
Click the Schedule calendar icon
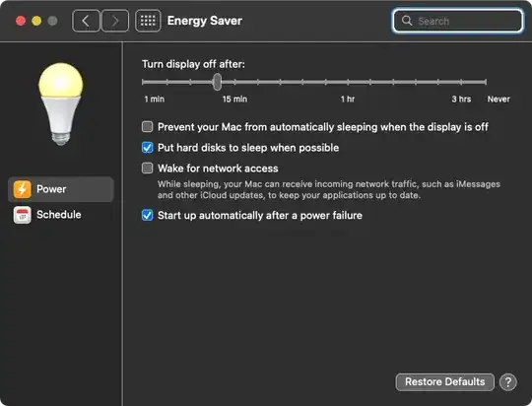click(x=23, y=215)
